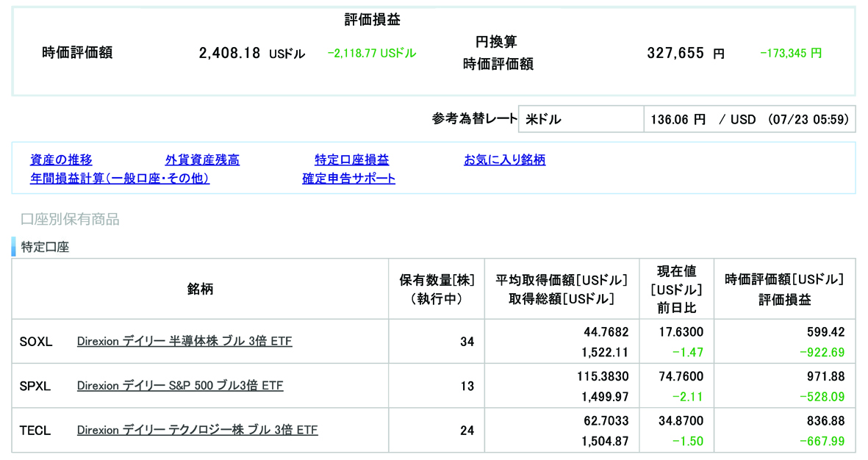This screenshot has width=868, height=460.
Task: Click the 保有数量[株] column header
Action: pos(437,289)
